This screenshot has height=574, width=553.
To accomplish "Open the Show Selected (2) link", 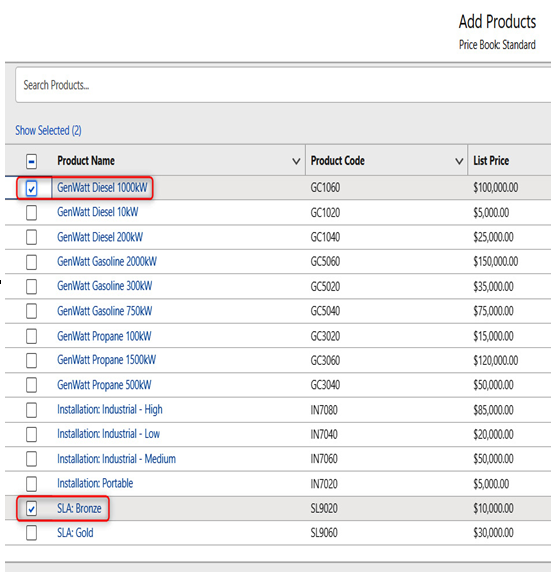I will pyautogui.click(x=48, y=130).
